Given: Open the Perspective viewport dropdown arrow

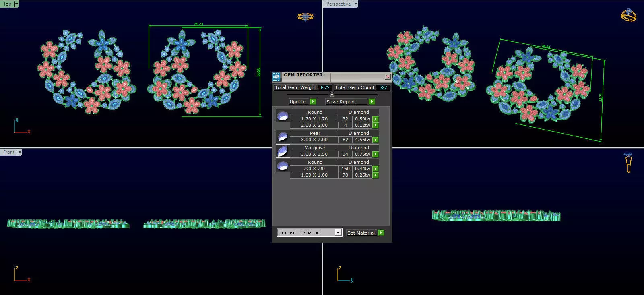Looking at the screenshot, I should coord(356,4).
